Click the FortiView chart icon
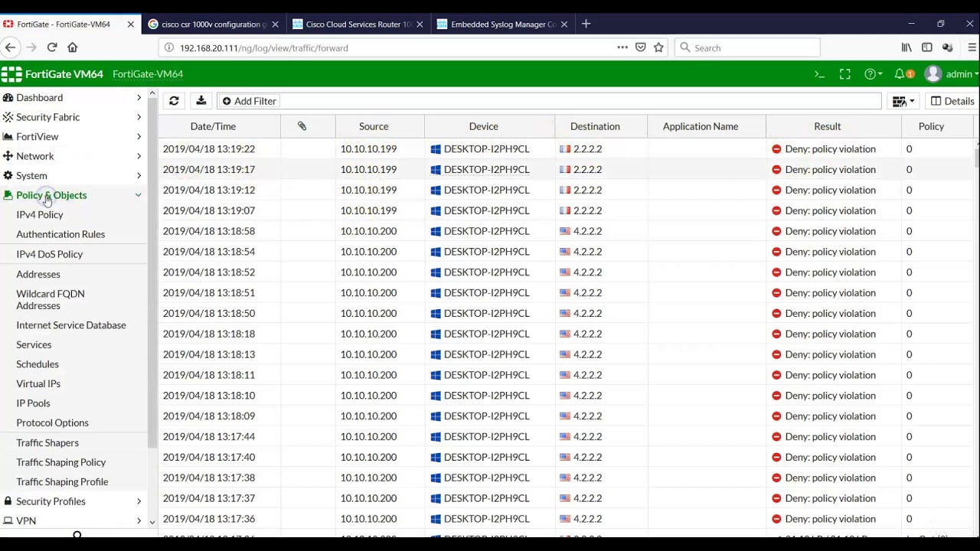 pos(8,136)
